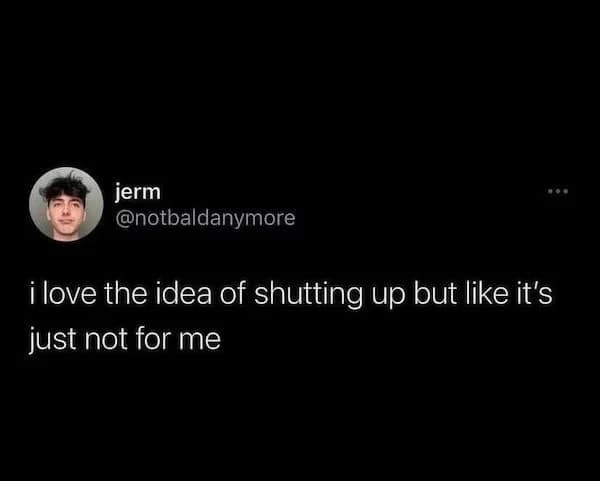Click the word 'but' in the tweet text
Image resolution: width=600 pixels, height=481 pixels.
434,295
